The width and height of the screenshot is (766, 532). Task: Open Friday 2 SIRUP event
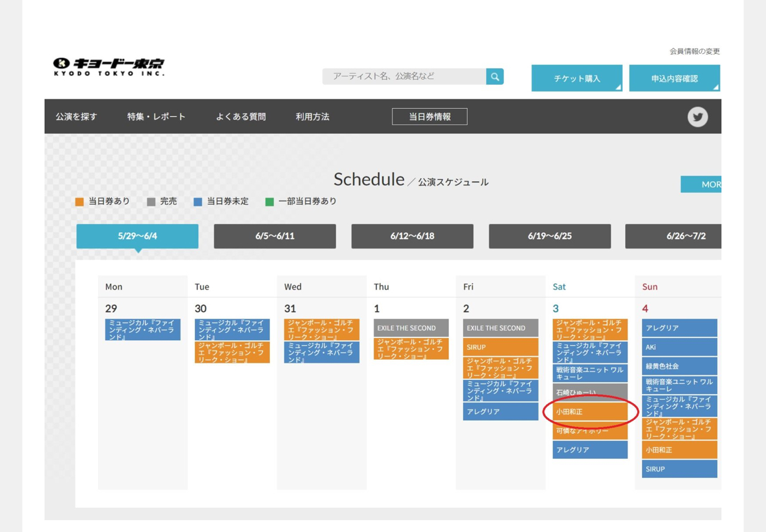tap(501, 347)
